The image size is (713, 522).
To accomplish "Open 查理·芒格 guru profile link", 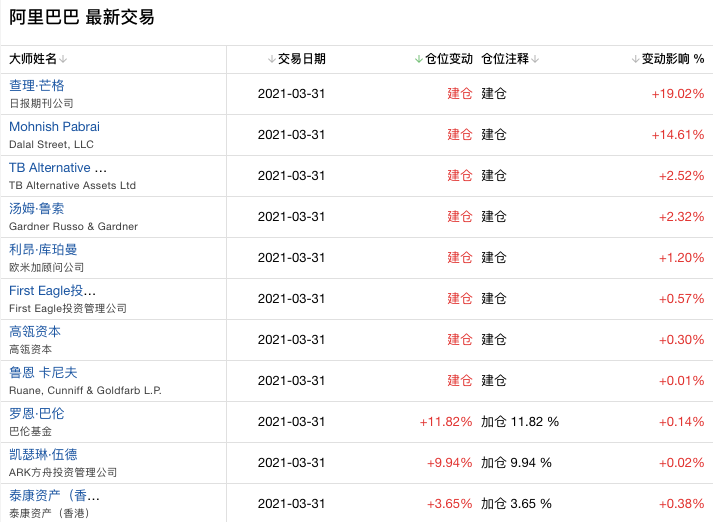I will coord(37,85).
